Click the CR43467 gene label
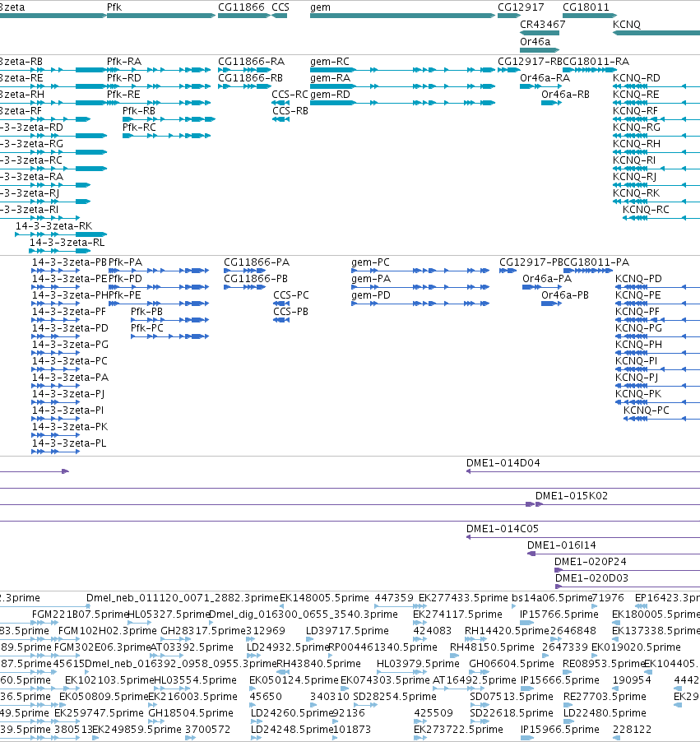The image size is (700, 742). pos(542,24)
